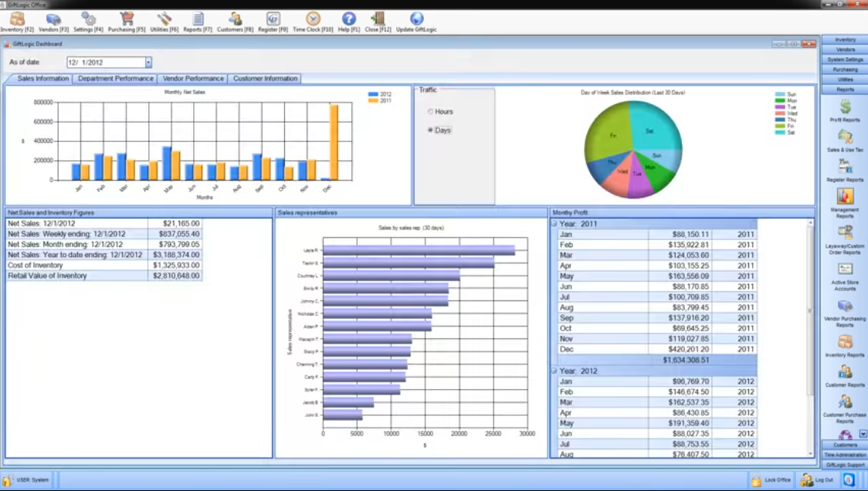Screen dimensions: 868x491
Task: Select the Days traffic radio button
Action: (x=430, y=130)
